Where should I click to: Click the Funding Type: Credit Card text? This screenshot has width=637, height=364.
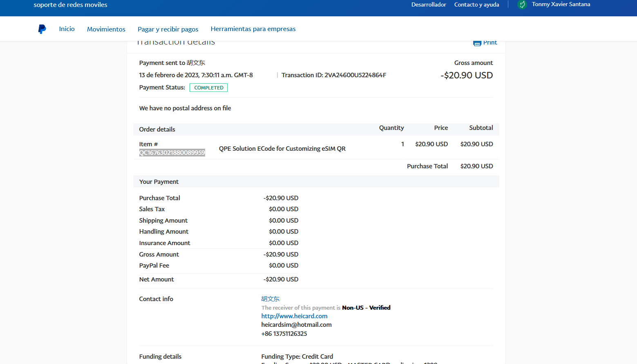click(x=297, y=357)
